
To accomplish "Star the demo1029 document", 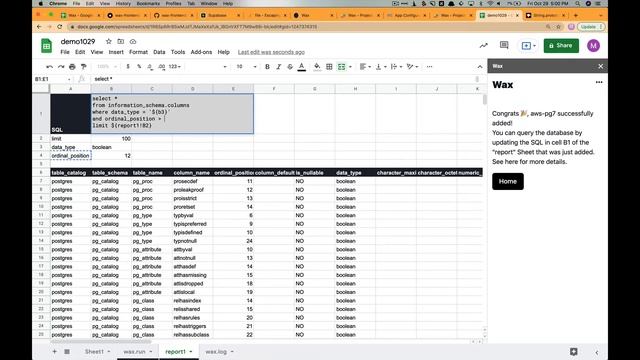I will (109, 42).
